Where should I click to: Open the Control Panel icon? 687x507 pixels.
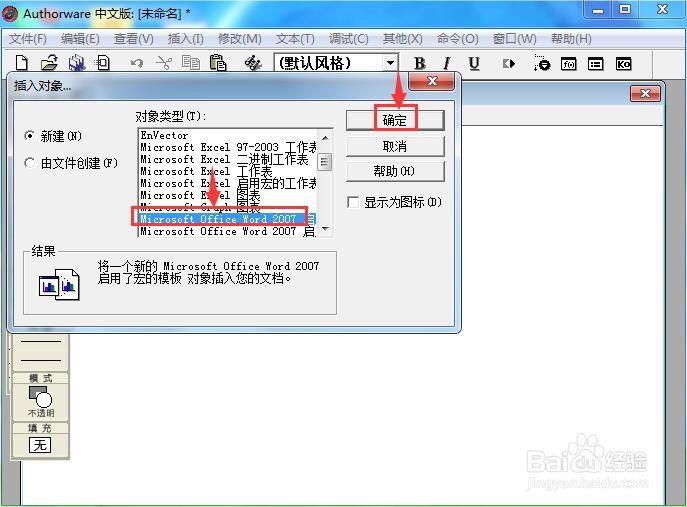point(542,64)
